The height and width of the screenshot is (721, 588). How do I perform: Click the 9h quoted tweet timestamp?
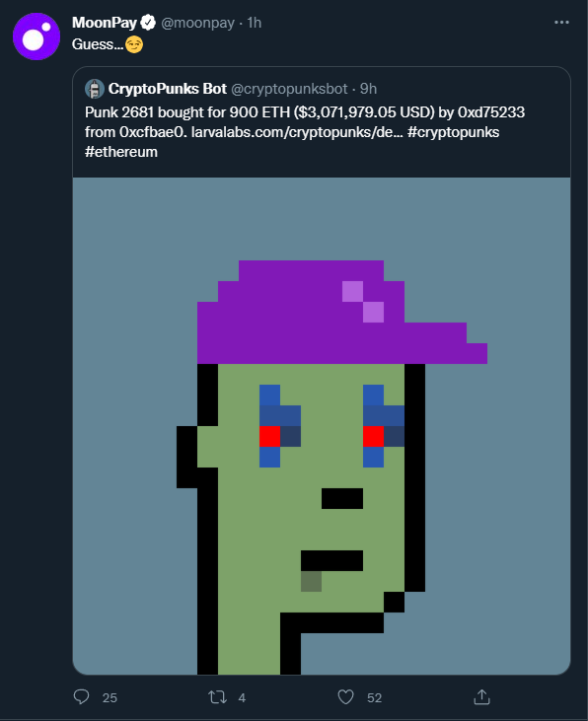(x=368, y=89)
